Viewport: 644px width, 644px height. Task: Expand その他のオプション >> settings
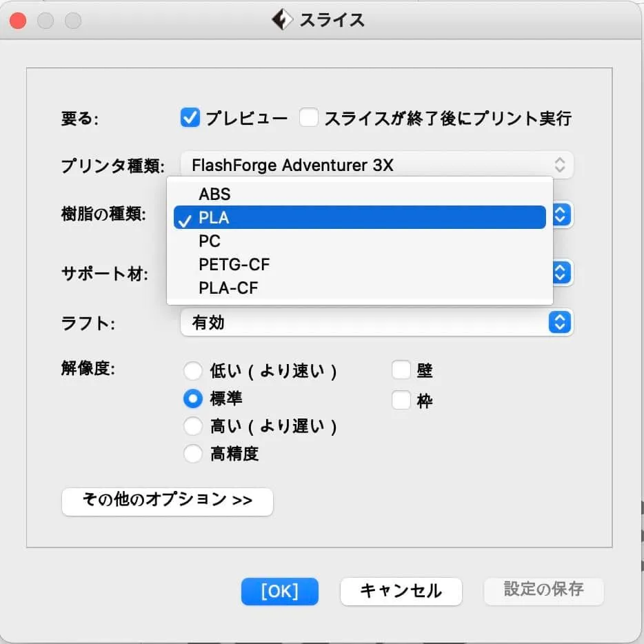coord(168,501)
